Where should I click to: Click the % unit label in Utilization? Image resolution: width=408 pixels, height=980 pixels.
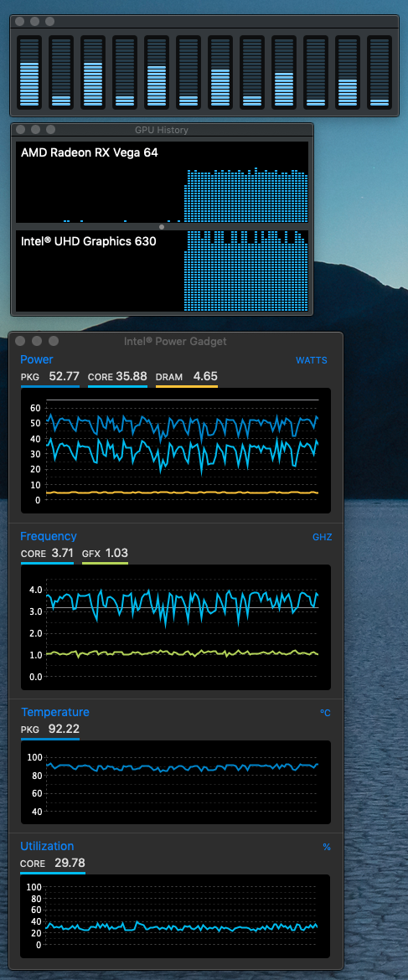coord(327,847)
